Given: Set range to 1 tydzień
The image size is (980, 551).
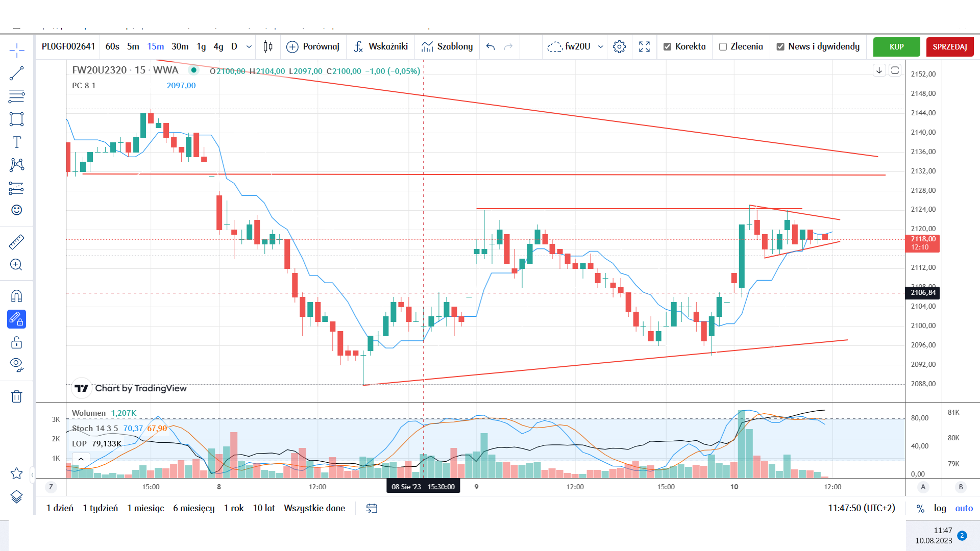Looking at the screenshot, I should click(100, 508).
